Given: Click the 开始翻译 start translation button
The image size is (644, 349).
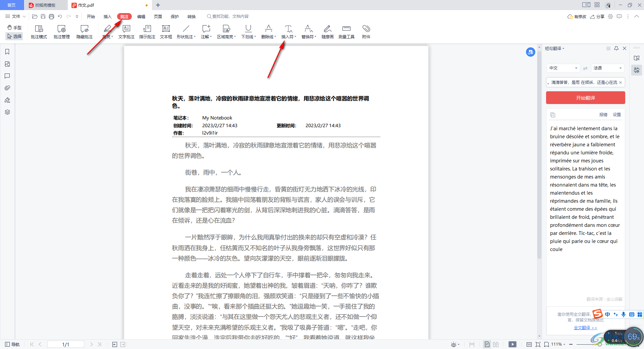Looking at the screenshot, I should 586,98.
